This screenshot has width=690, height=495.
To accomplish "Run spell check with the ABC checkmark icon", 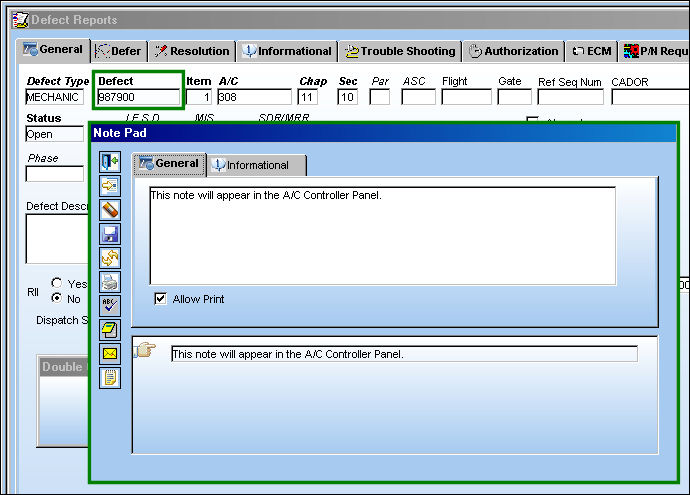I will pyautogui.click(x=110, y=306).
